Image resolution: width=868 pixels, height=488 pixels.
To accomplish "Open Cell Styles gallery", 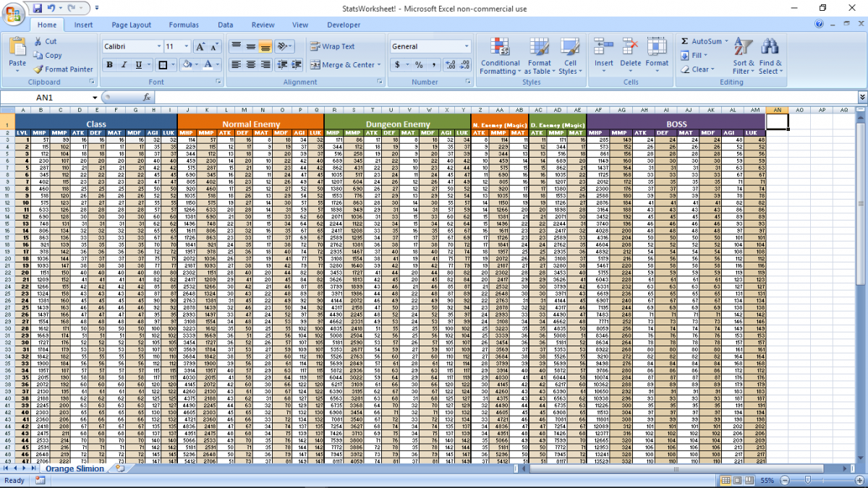I will pos(570,56).
